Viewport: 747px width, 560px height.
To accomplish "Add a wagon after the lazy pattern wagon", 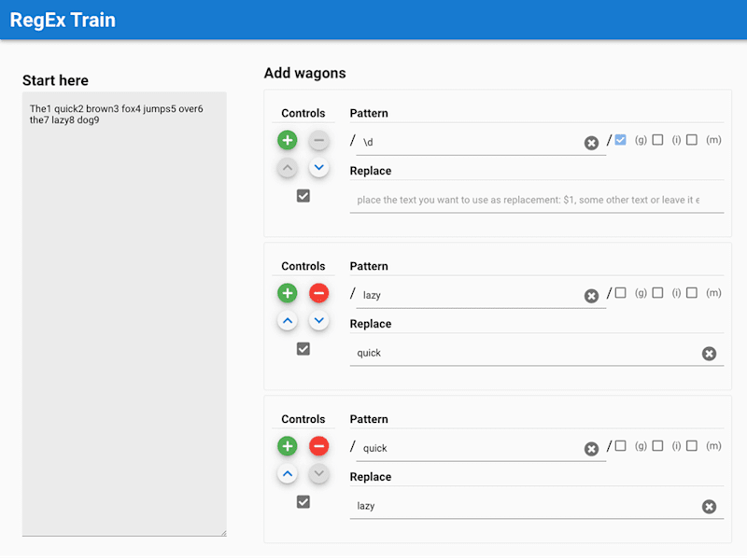I will (288, 293).
